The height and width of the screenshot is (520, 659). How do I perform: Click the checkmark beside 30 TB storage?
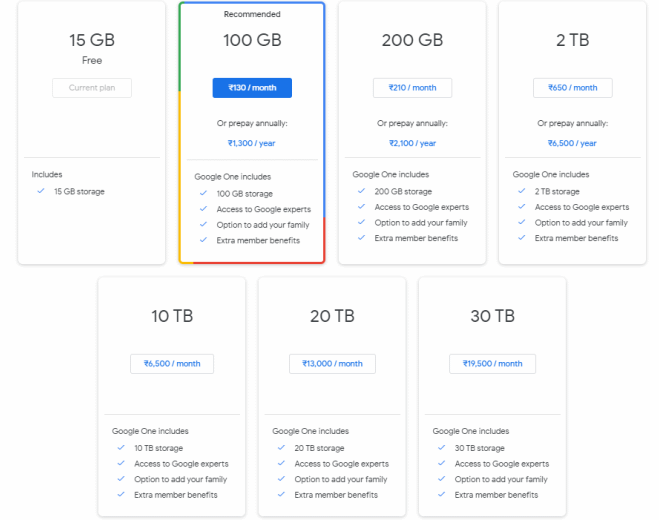coord(441,448)
